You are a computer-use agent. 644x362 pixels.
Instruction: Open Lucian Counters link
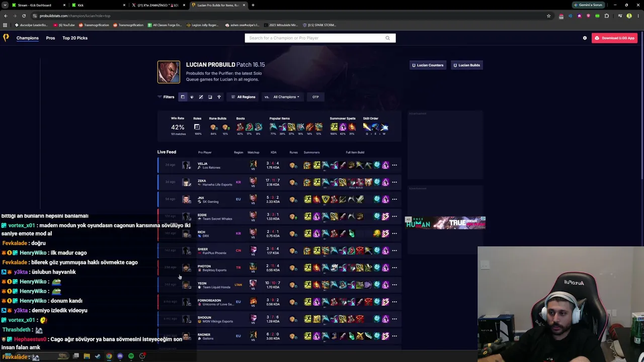[428, 65]
